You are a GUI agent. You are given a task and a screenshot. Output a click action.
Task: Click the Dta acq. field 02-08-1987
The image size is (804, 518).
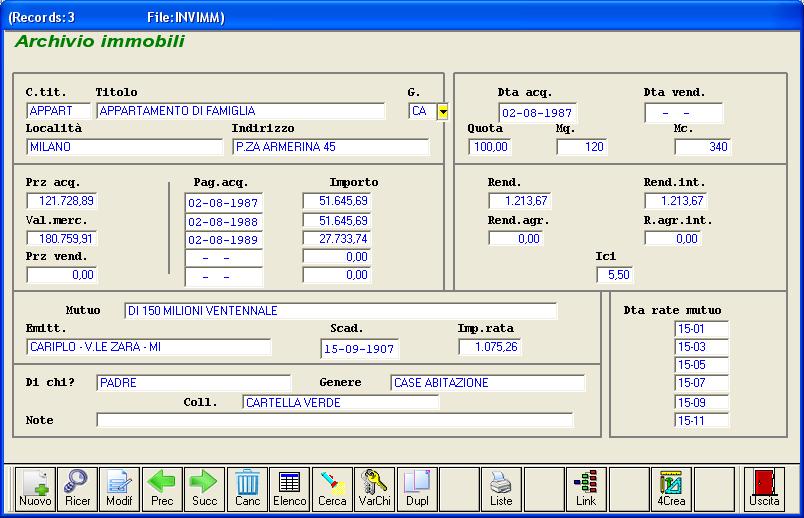point(537,113)
